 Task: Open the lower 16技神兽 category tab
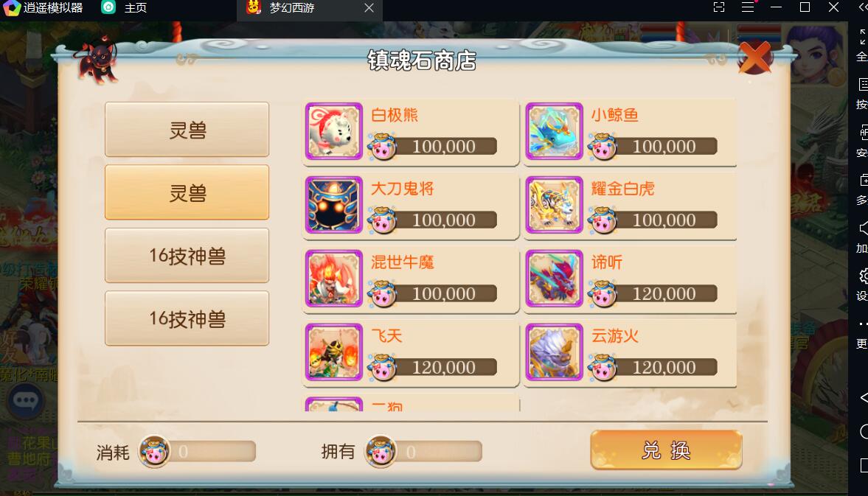[187, 318]
